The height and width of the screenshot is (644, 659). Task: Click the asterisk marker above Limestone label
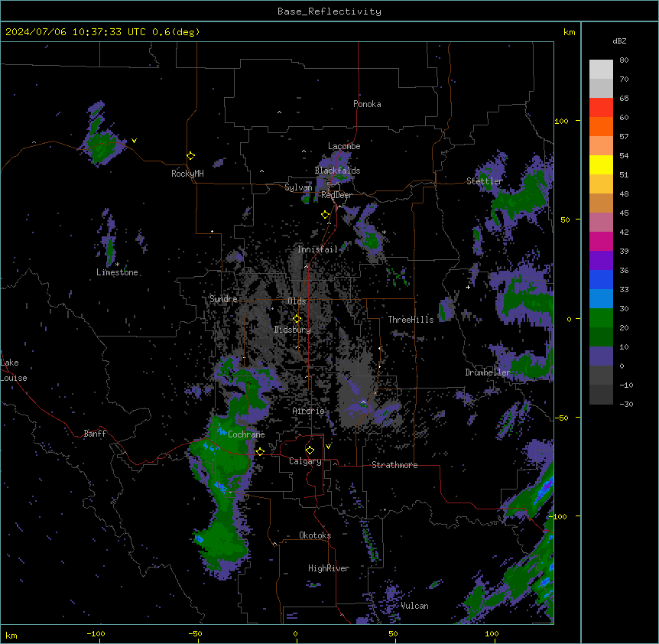click(117, 265)
